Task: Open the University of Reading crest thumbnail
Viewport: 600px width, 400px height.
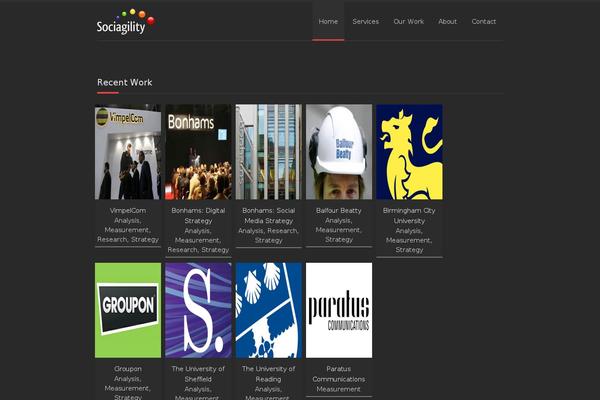Action: [269, 310]
